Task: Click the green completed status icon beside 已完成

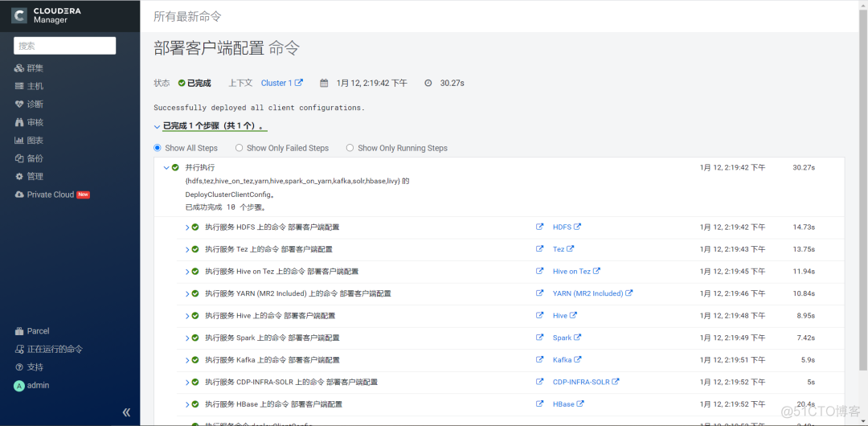Action: (182, 83)
